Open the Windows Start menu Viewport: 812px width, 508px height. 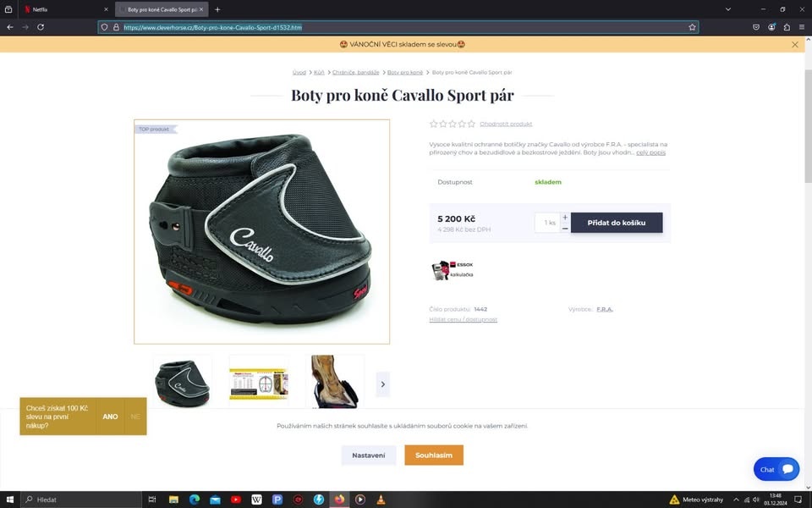click(10, 500)
